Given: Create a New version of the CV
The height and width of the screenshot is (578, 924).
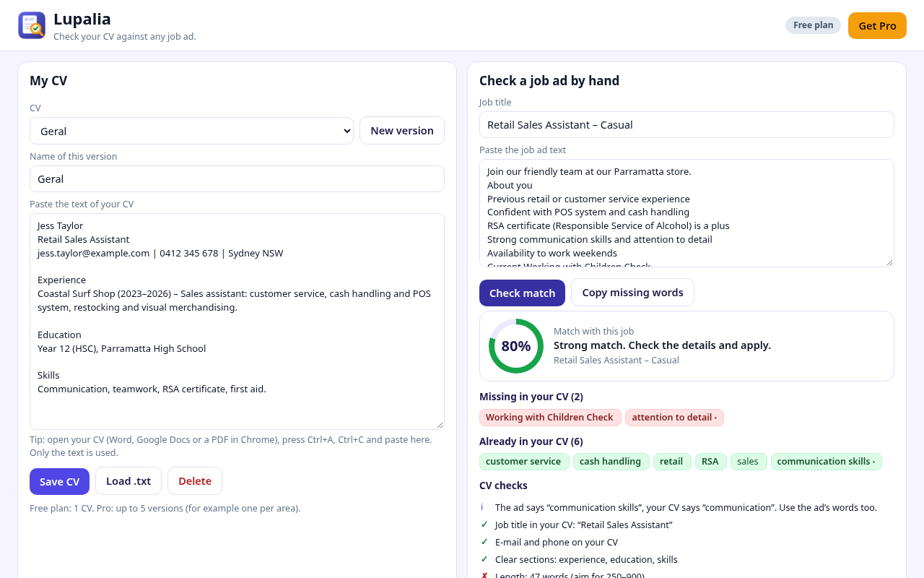Looking at the screenshot, I should pyautogui.click(x=402, y=131).
